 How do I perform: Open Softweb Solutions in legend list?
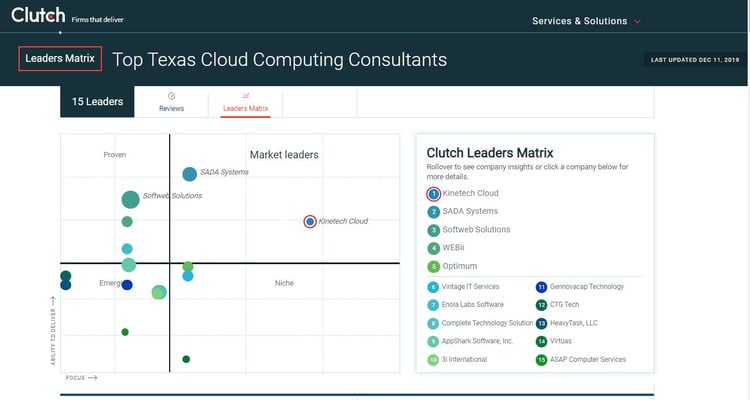coord(476,229)
